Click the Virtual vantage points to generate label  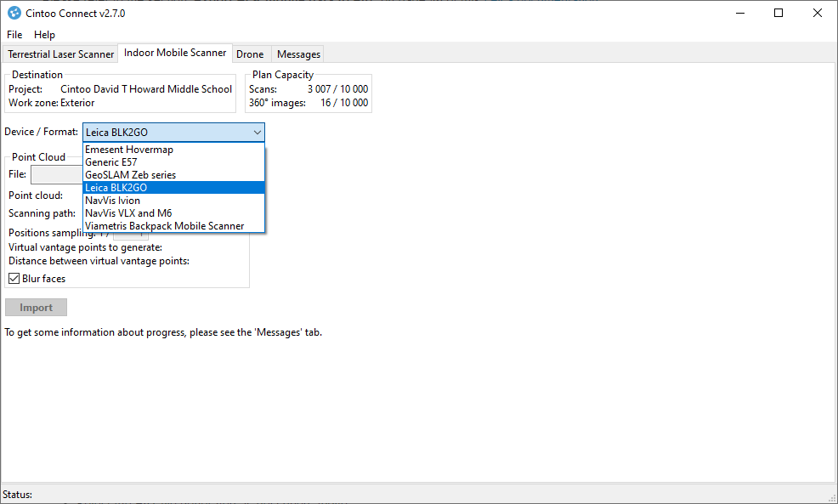point(86,247)
